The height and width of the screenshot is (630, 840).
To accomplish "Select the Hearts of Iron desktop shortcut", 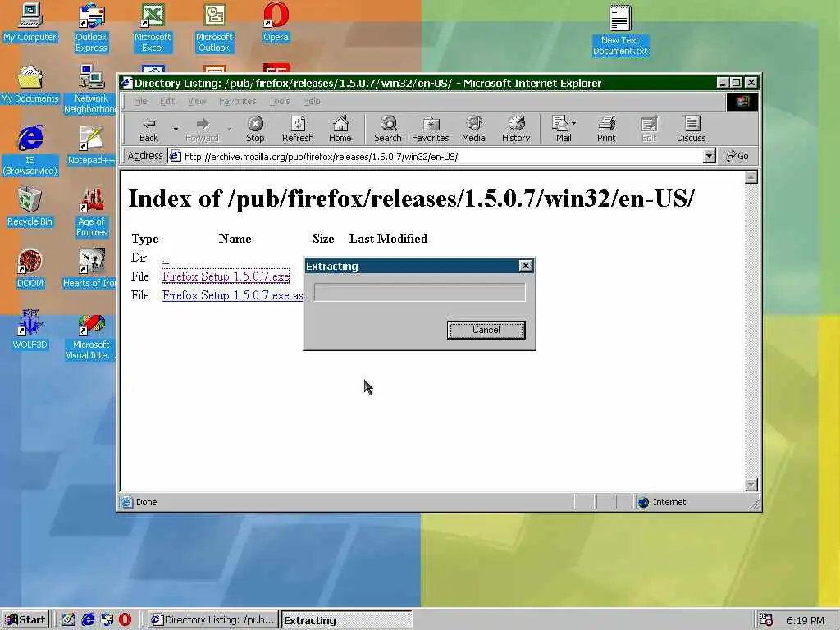I will [89, 269].
